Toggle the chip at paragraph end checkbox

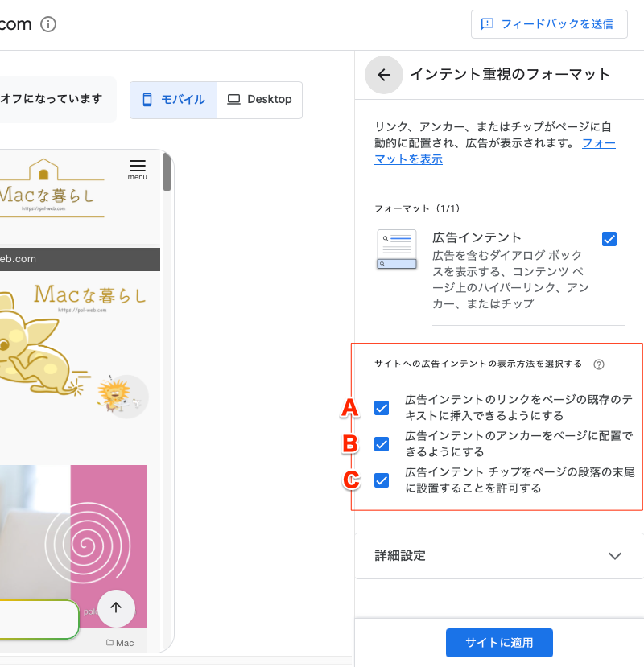[382, 480]
